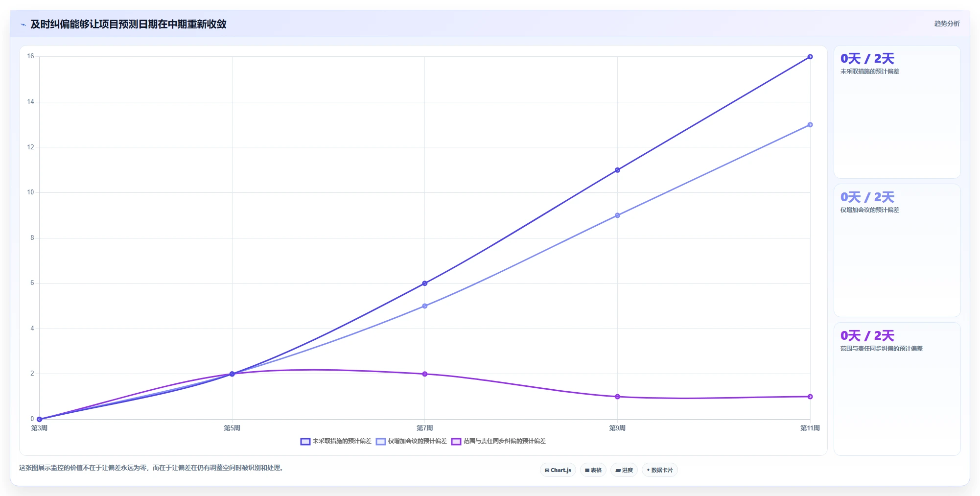
Task: Click the small trend icon before the title
Action: point(23,24)
